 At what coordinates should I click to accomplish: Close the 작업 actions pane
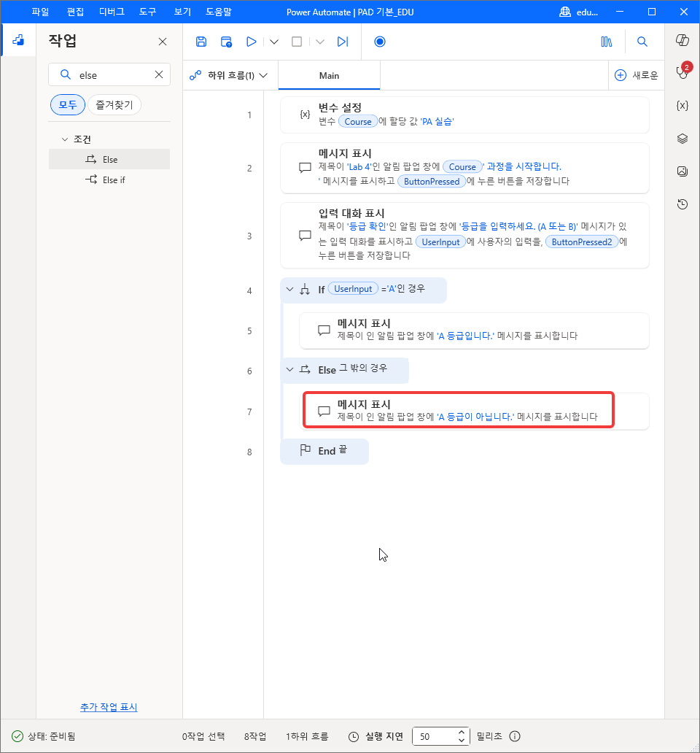(x=163, y=42)
